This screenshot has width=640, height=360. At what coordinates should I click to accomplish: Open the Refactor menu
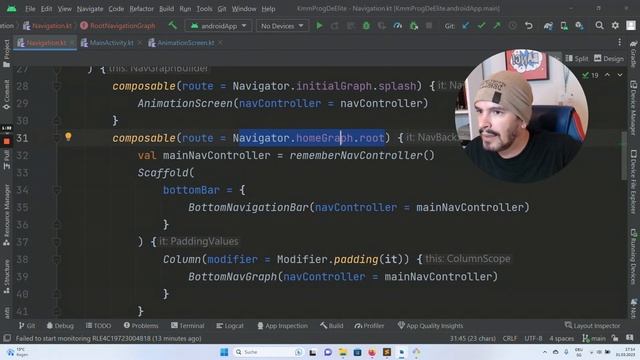[141, 9]
